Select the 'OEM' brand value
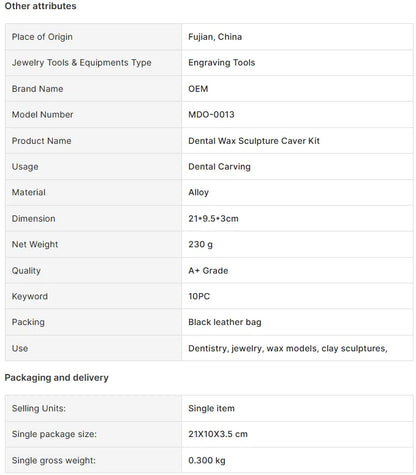This screenshot has width=416, height=475. click(x=198, y=89)
